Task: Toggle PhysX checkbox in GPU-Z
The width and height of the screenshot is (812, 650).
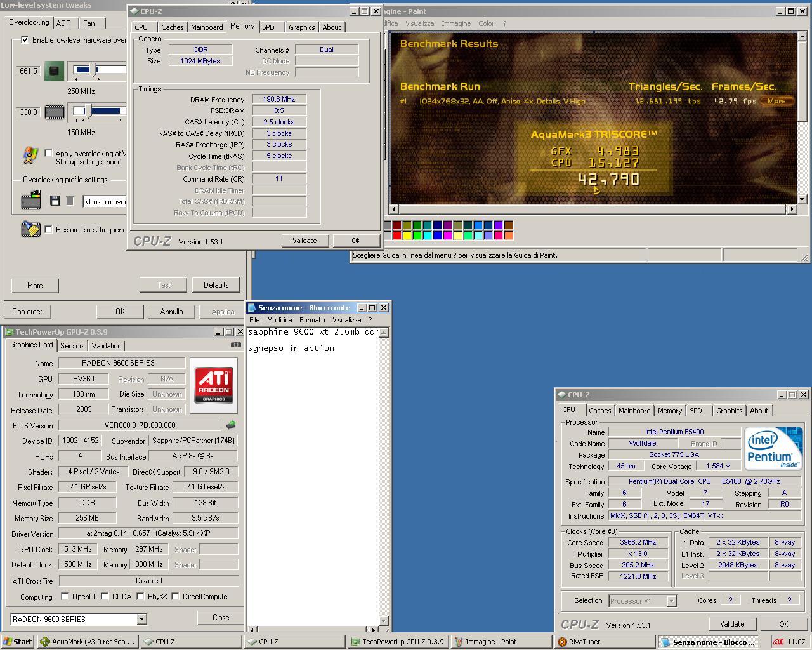Action: click(x=141, y=596)
